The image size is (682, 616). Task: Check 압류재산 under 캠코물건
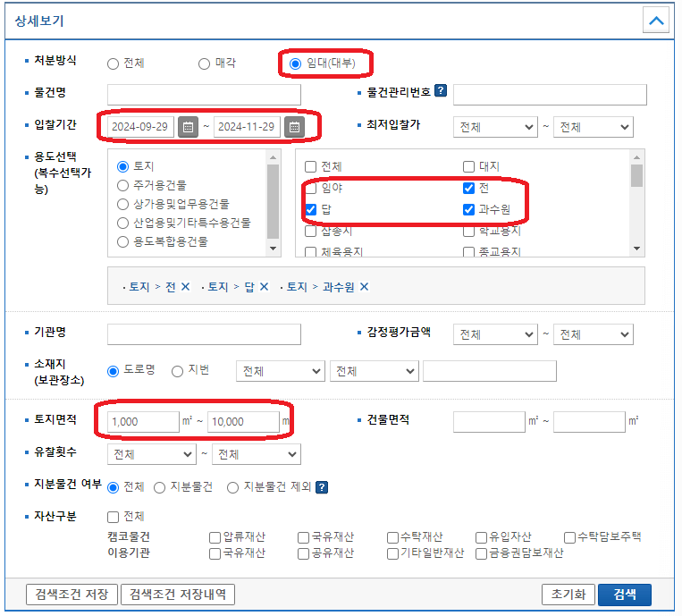pos(215,537)
